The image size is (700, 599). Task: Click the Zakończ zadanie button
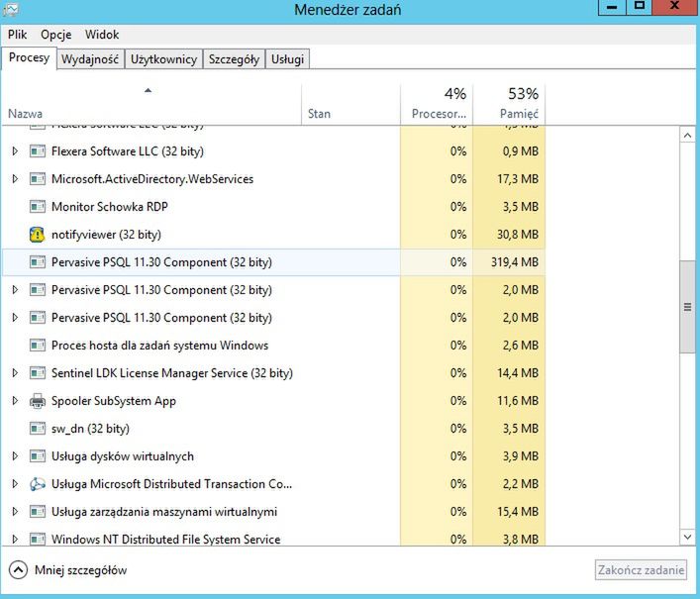(641, 570)
